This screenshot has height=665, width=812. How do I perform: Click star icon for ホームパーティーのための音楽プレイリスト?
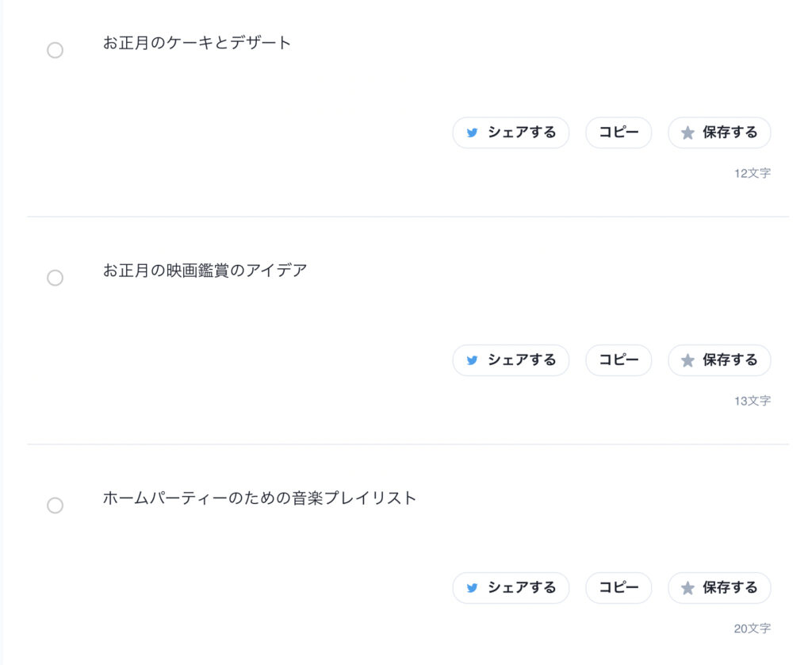click(688, 588)
